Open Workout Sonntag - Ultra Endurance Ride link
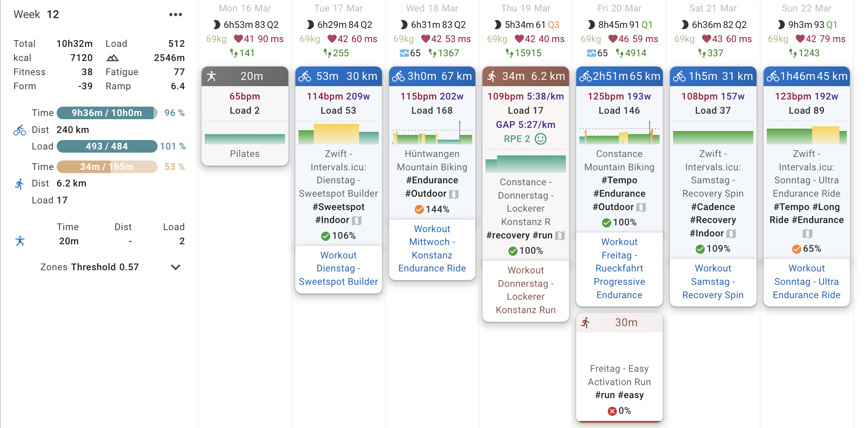The height and width of the screenshot is (428, 868). click(806, 282)
